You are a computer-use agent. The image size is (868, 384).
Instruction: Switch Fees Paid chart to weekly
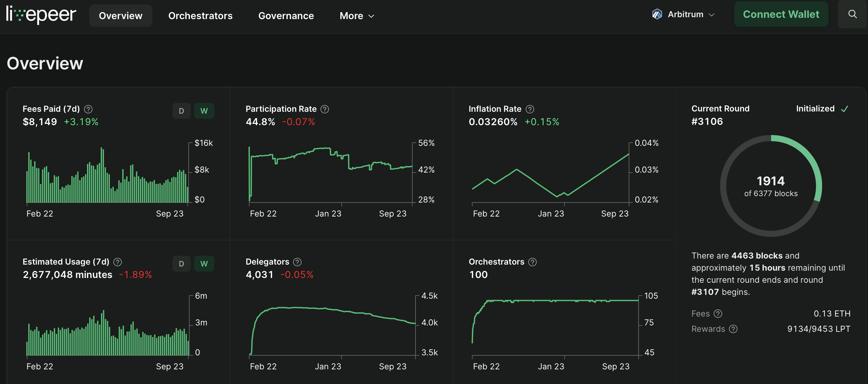coord(204,111)
